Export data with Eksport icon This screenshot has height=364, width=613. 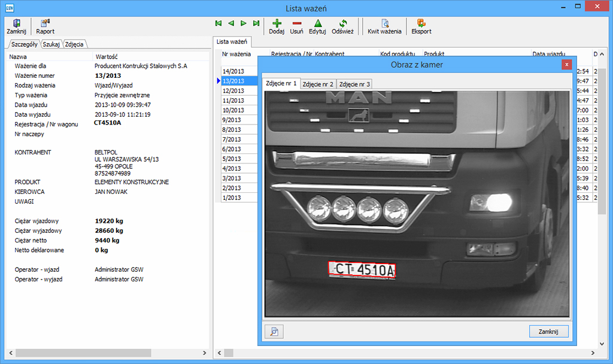coord(421,26)
